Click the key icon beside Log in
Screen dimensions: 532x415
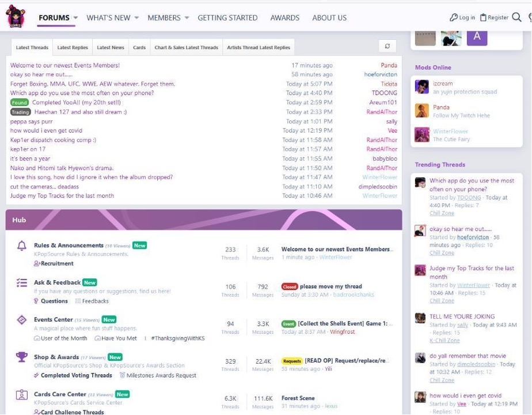(x=453, y=17)
